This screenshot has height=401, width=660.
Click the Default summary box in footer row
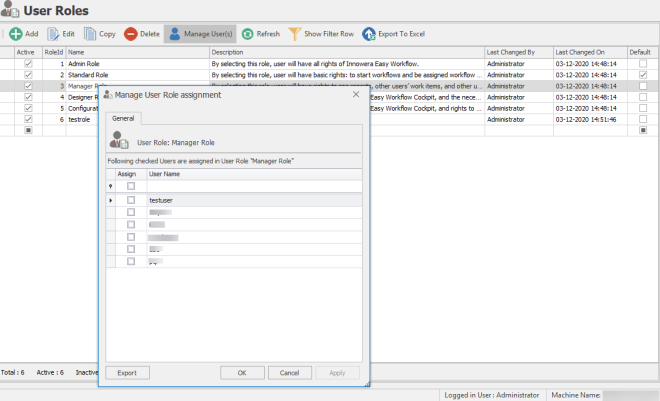[x=643, y=130]
